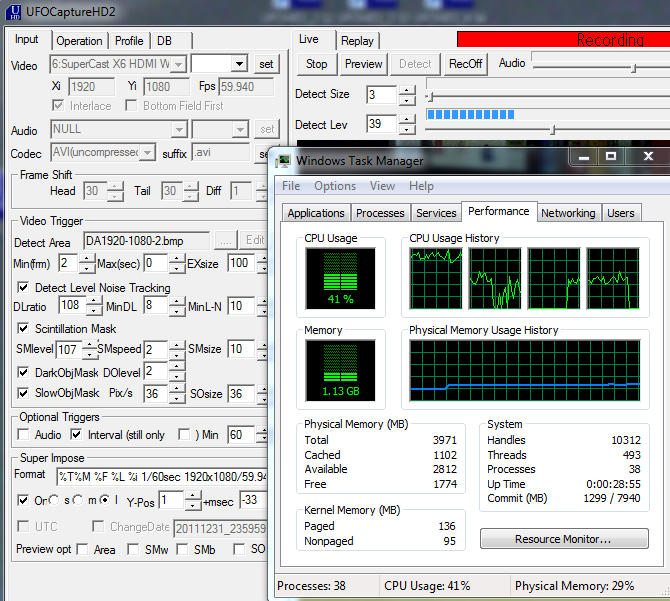This screenshot has height=601, width=670.
Task: Open the Options menu in Task Manager
Action: click(x=334, y=186)
